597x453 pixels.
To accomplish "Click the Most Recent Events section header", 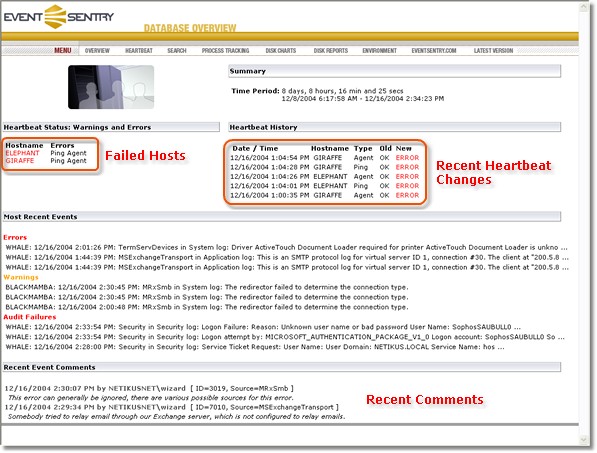I will click(282, 217).
